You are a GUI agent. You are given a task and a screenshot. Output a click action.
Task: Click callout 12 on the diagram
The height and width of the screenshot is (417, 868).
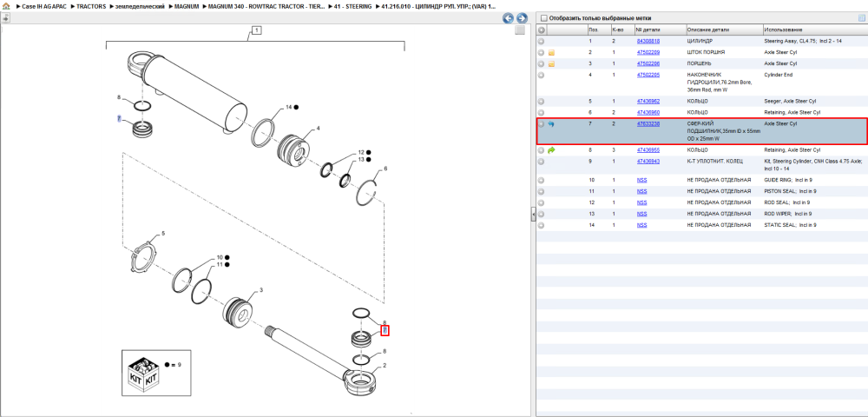click(x=361, y=152)
